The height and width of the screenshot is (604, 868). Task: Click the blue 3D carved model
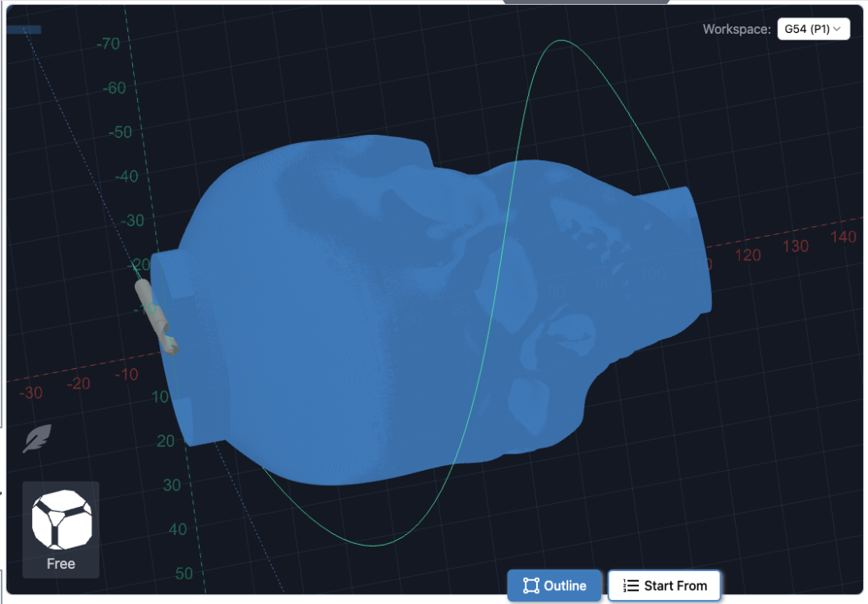point(370,329)
